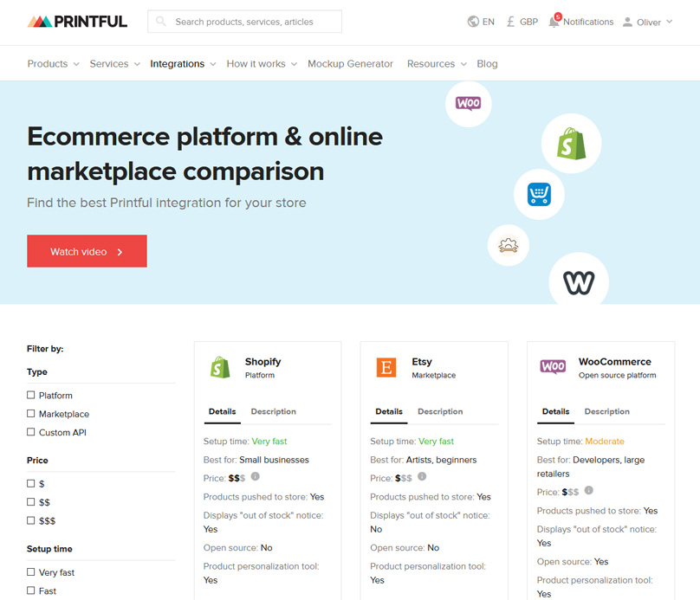Click the Shopify bag bubble in banner

[571, 144]
